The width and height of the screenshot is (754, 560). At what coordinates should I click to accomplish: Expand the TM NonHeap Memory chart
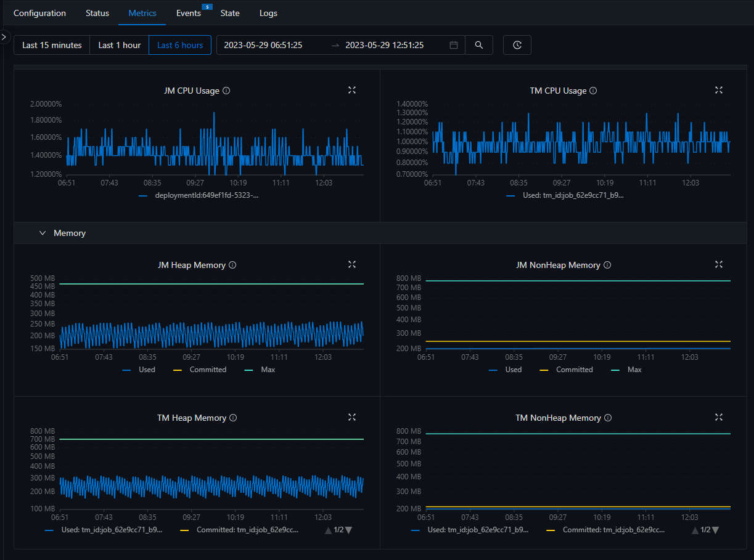coord(718,417)
